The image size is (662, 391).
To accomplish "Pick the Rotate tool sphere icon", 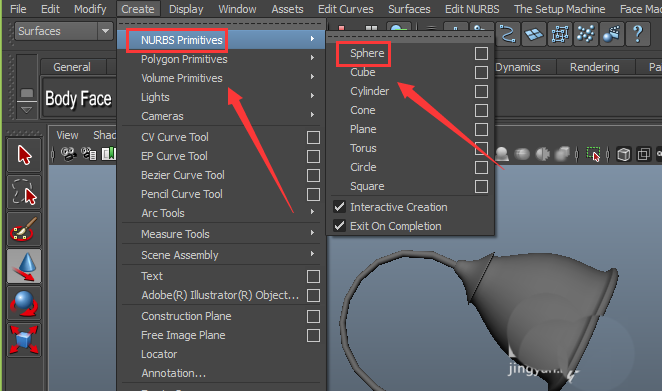I will 24,303.
